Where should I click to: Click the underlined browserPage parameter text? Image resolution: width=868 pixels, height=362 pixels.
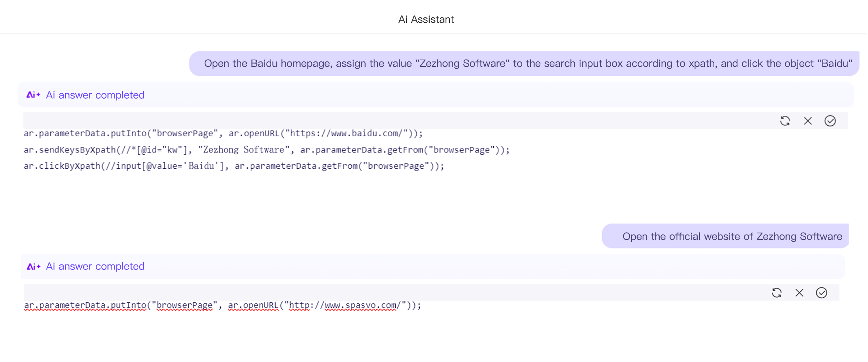(x=183, y=305)
